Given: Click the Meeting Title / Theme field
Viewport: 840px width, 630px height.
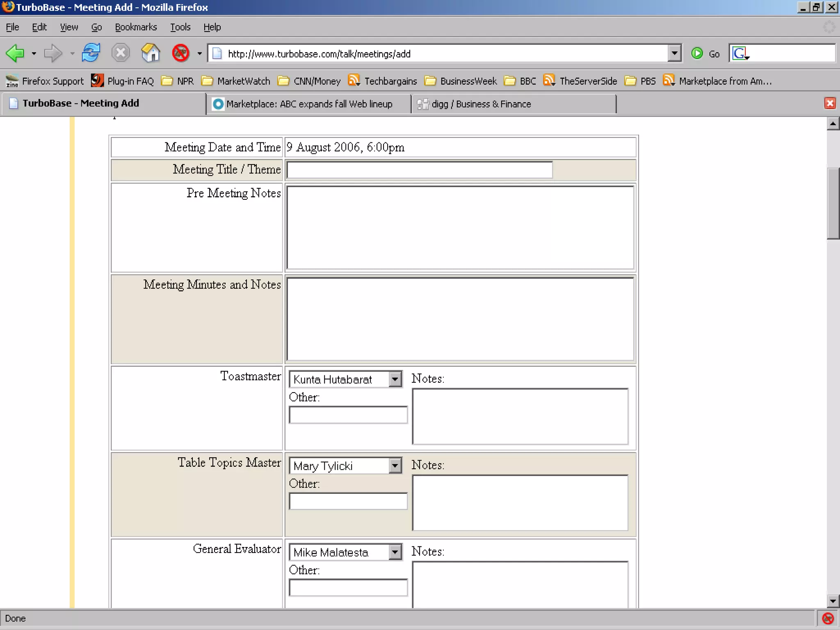Looking at the screenshot, I should tap(419, 170).
